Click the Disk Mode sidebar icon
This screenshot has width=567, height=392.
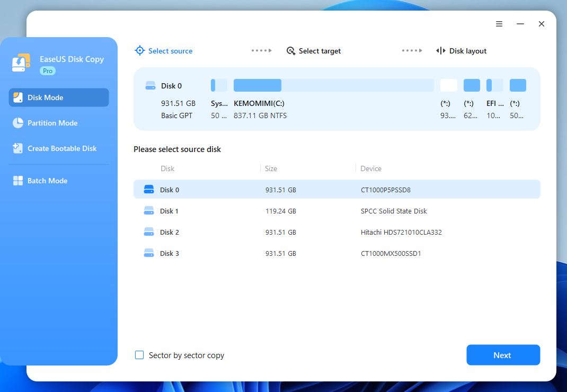pos(18,97)
